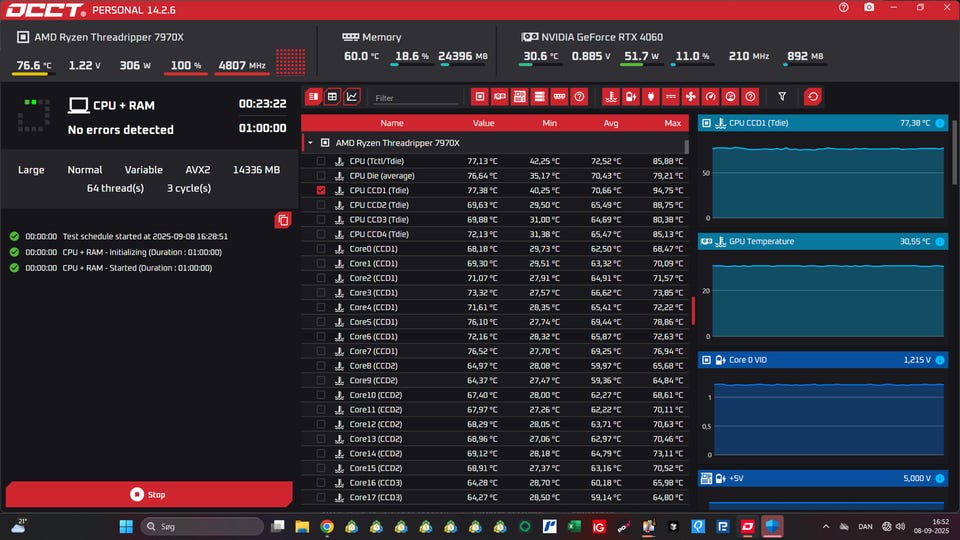
Task: Check the CPU Die (average) checkbox
Action: pos(321,176)
